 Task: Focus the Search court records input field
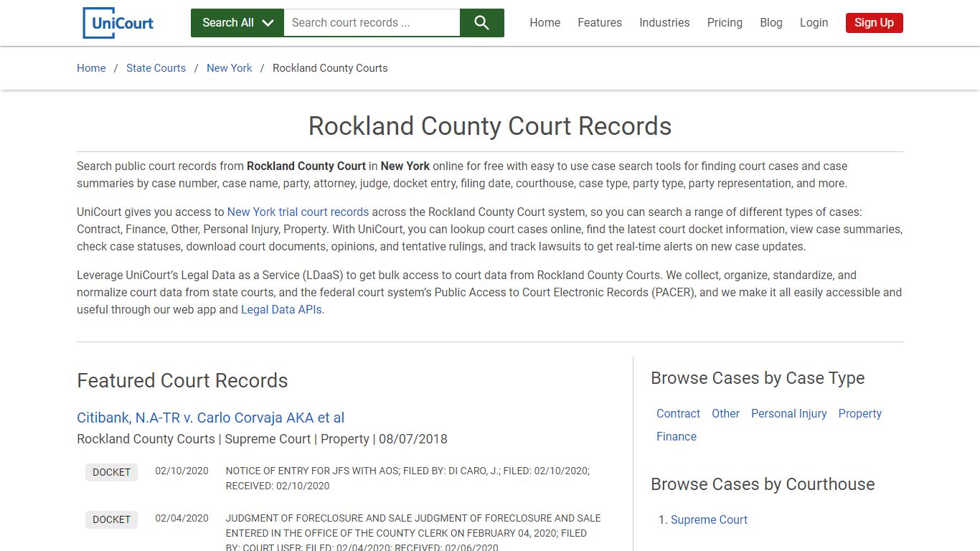point(372,23)
